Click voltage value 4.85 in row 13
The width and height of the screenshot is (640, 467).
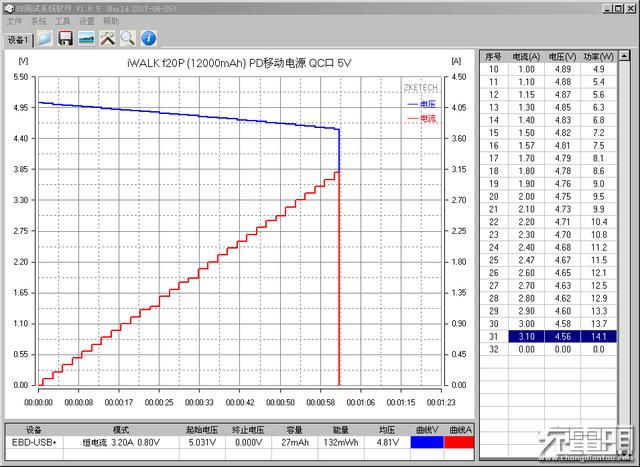[x=562, y=107]
